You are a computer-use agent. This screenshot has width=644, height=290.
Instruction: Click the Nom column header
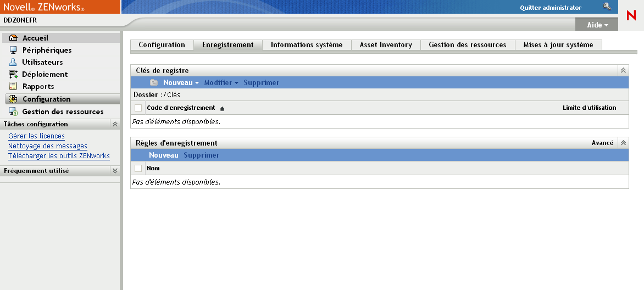coord(153,168)
